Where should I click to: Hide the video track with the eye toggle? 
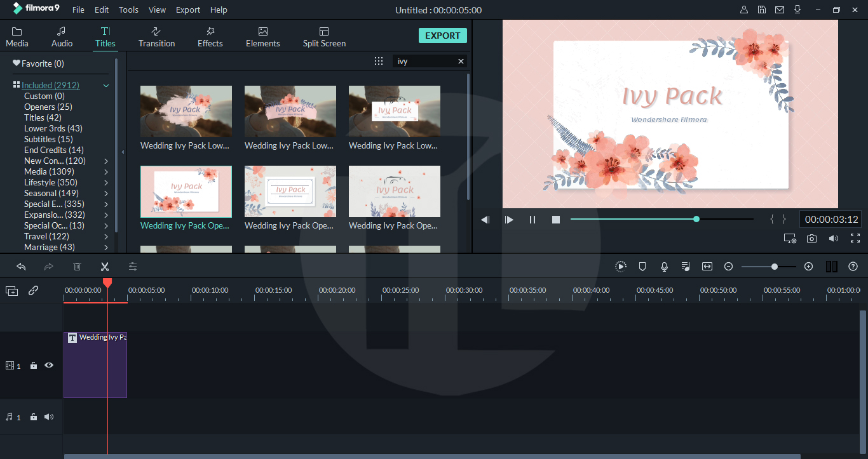[x=49, y=365]
